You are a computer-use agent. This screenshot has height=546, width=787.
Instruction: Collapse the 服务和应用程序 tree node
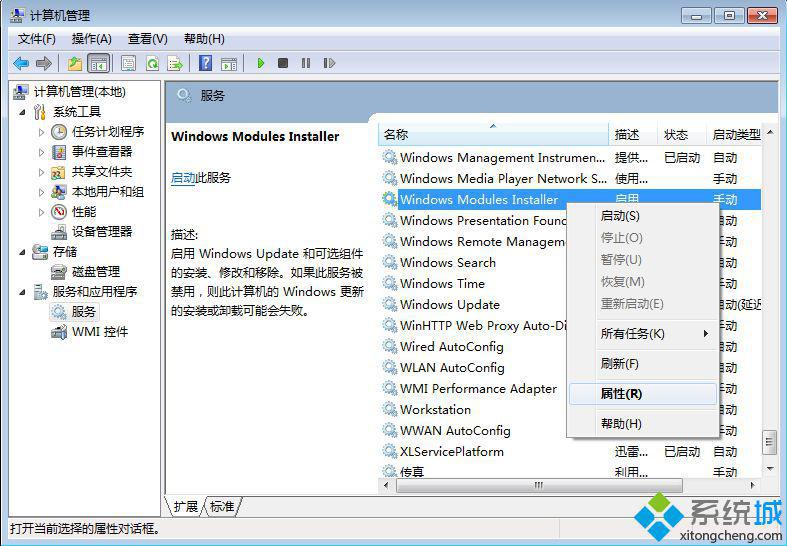click(22, 292)
